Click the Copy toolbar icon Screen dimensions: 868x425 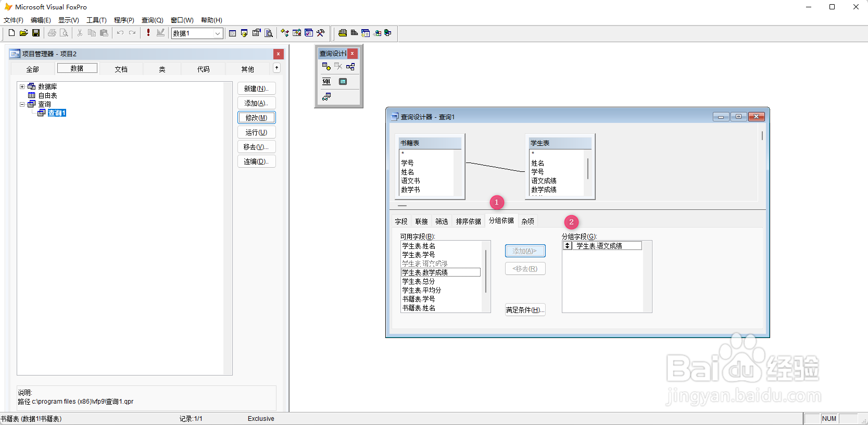(x=92, y=33)
